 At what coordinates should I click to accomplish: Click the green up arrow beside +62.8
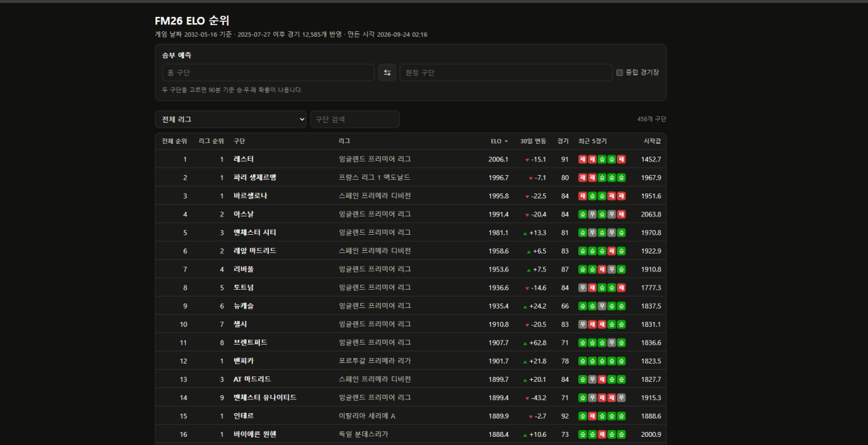click(525, 343)
